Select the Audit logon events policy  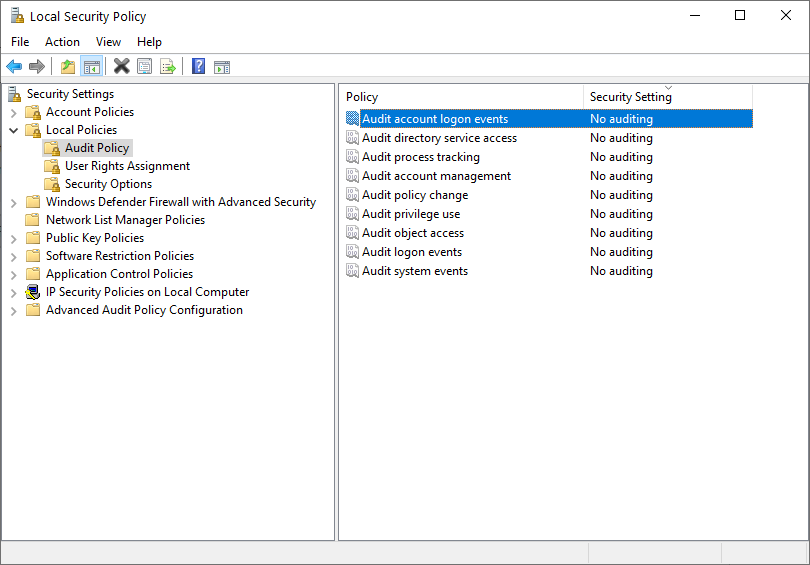[x=549, y=252]
